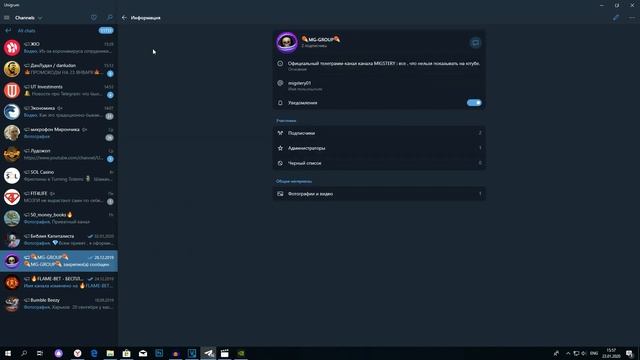This screenshot has height=360, width=640.
Task: Open the more options ellipsis menu
Action: click(632, 18)
